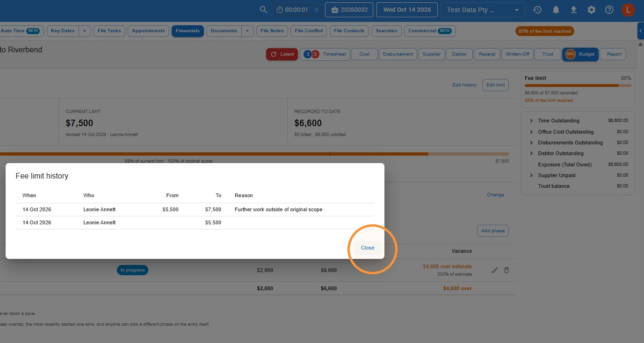Click the search magnifier icon
This screenshot has height=343, width=644.
pyautogui.click(x=263, y=10)
